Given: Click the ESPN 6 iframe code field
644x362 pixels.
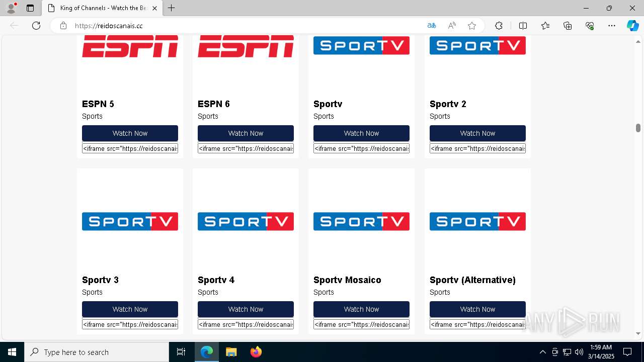Looking at the screenshot, I should [x=246, y=148].
